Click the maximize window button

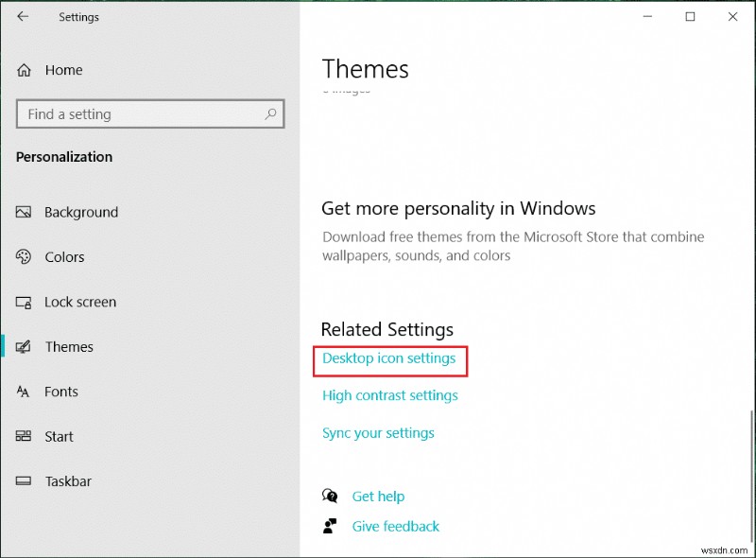coord(691,16)
